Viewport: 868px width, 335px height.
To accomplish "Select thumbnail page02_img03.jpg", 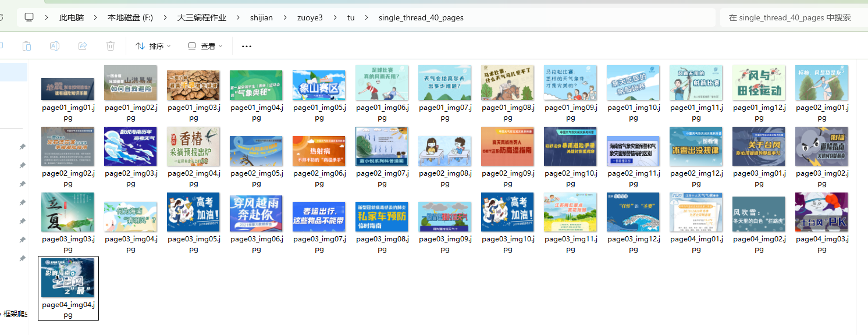I will click(130, 146).
